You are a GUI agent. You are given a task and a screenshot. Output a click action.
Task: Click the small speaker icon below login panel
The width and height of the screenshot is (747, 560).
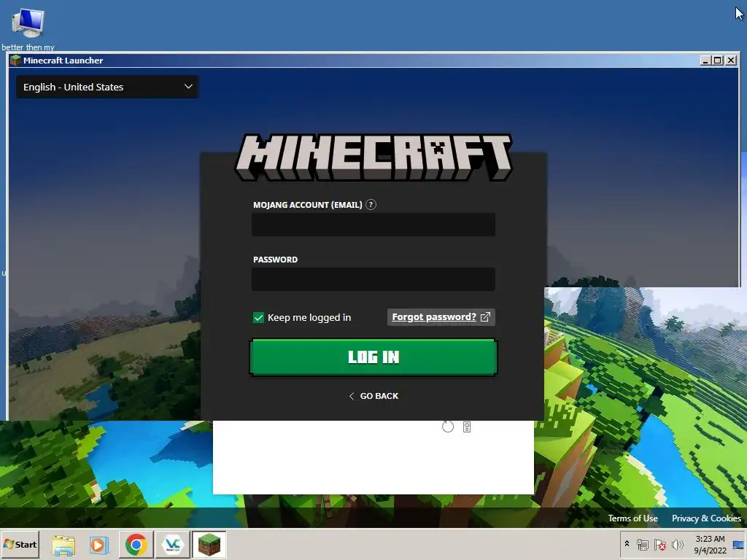tap(467, 427)
